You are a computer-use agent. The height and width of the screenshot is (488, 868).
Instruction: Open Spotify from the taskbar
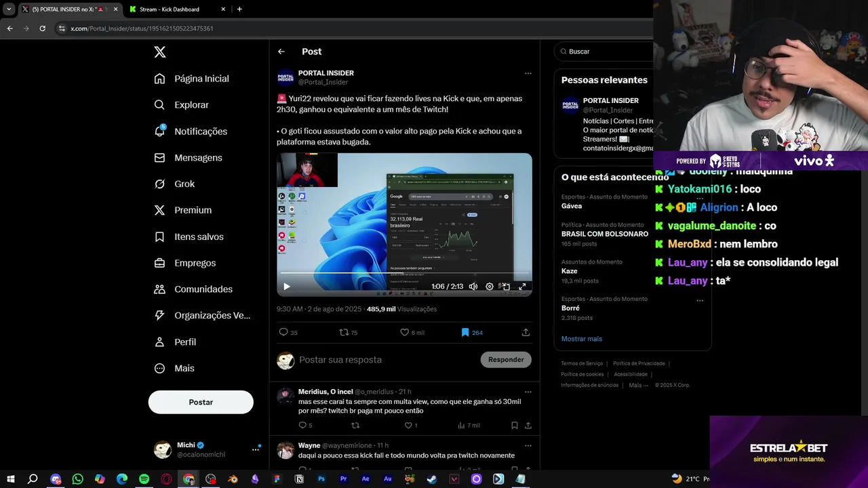pyautogui.click(x=144, y=479)
